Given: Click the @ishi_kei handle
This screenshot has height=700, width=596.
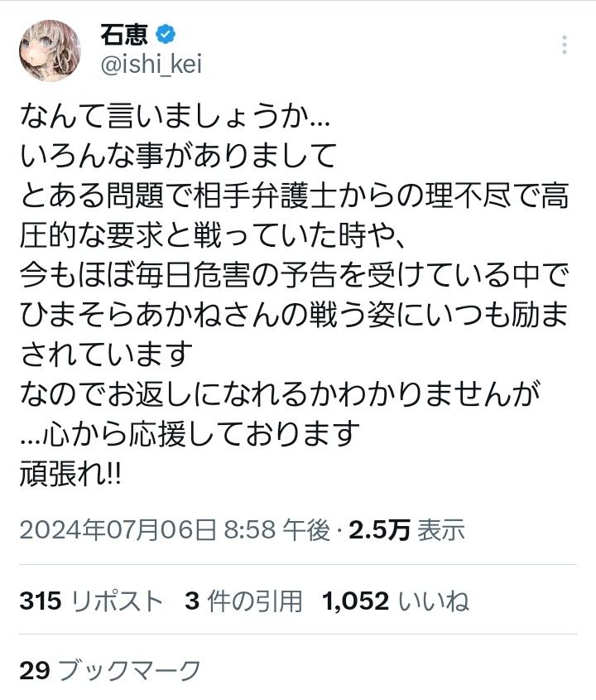Looking at the screenshot, I should [x=151, y=65].
